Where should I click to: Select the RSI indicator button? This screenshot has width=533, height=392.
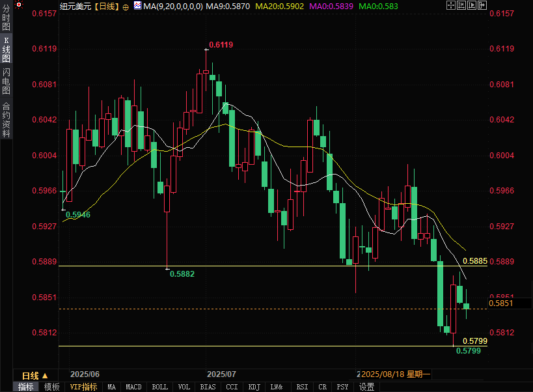click(x=302, y=387)
